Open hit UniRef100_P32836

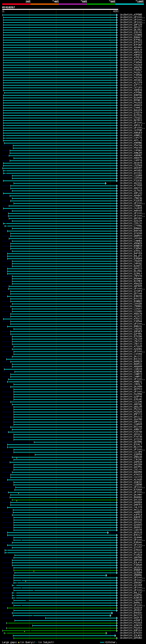click(x=131, y=181)
